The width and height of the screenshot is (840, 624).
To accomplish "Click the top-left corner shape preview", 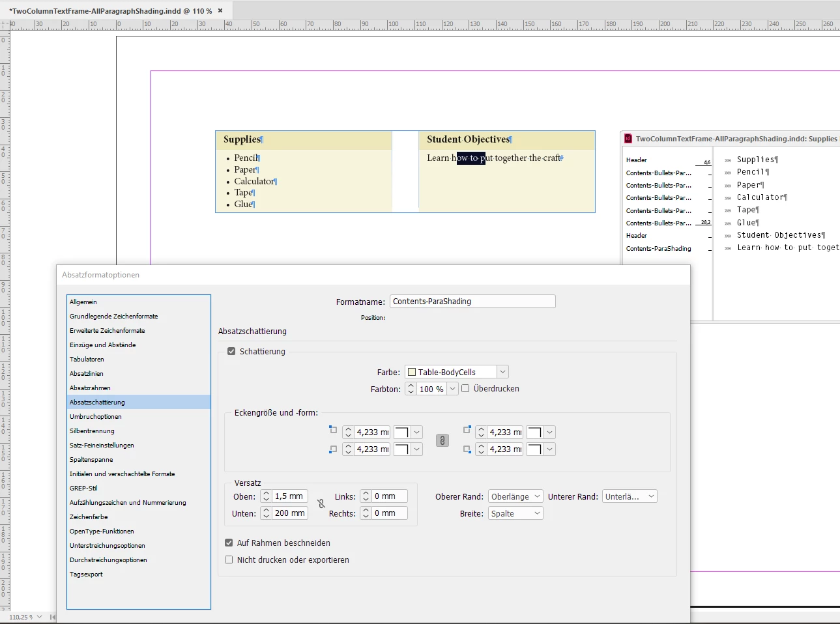I will pyautogui.click(x=401, y=433).
